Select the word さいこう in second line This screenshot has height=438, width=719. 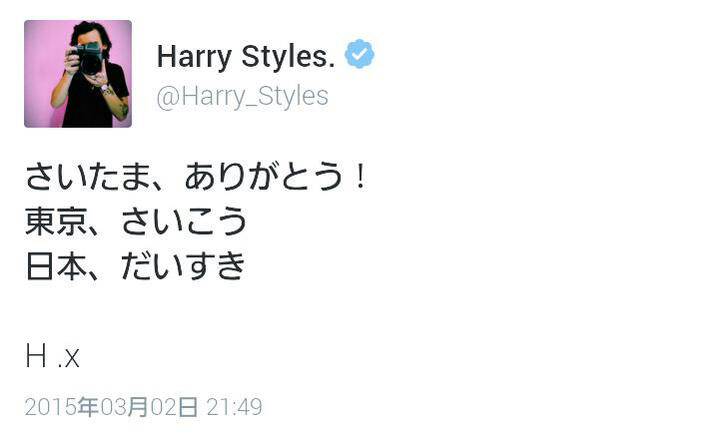184,221
